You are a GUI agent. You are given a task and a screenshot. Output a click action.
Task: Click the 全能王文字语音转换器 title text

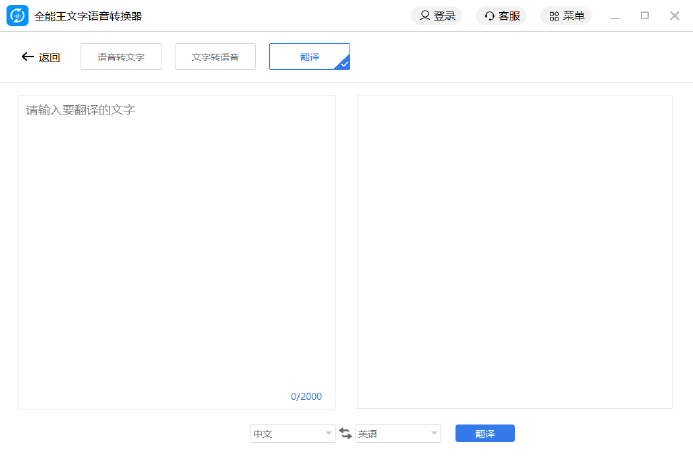[x=88, y=16]
